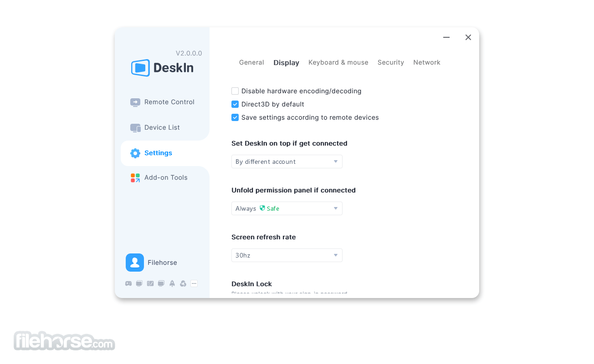
Task: Switch to the General tab
Action: tap(251, 62)
